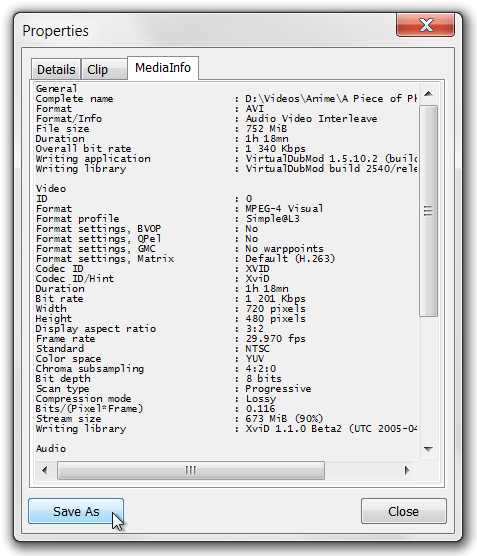Click the 'Display aspect ratio' label
477x556 pixels.
point(95,329)
